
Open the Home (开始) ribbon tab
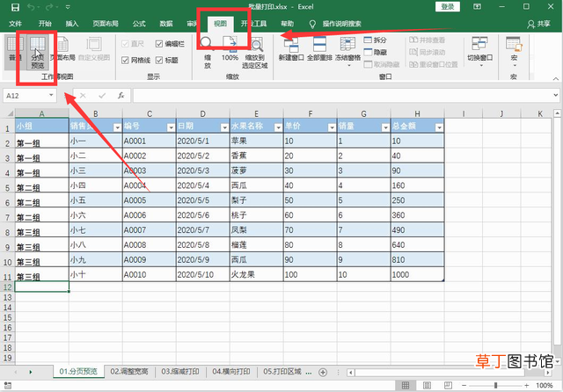pos(45,24)
